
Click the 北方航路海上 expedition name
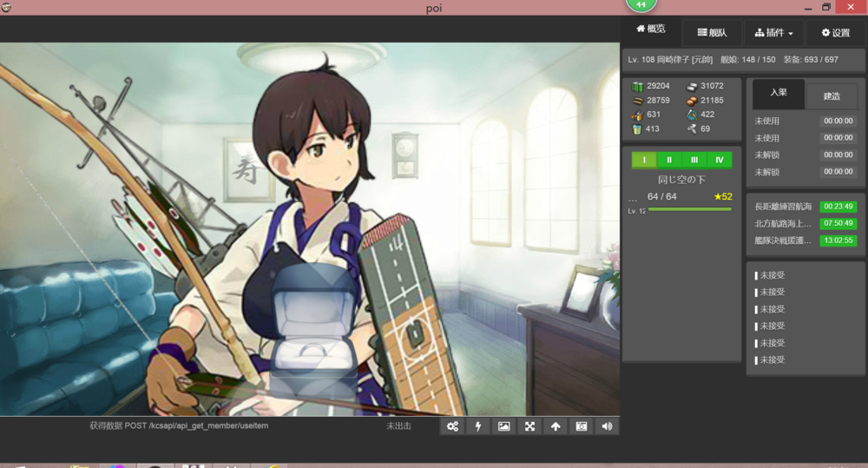tap(783, 224)
